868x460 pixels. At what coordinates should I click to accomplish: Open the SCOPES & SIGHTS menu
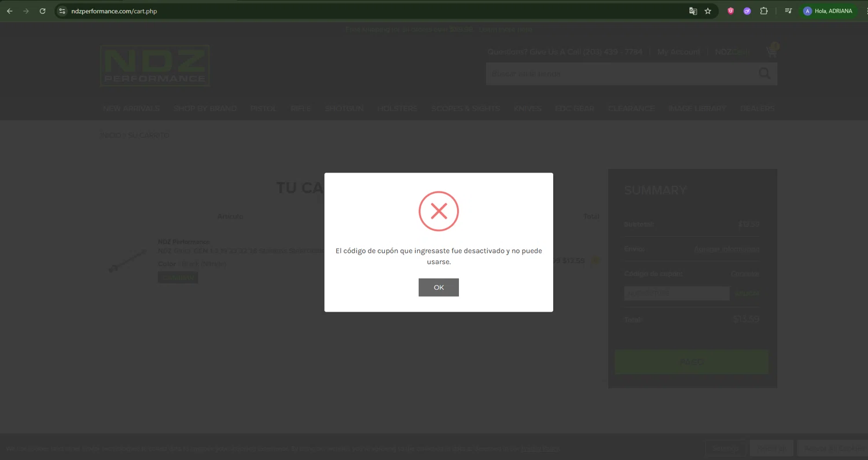465,108
